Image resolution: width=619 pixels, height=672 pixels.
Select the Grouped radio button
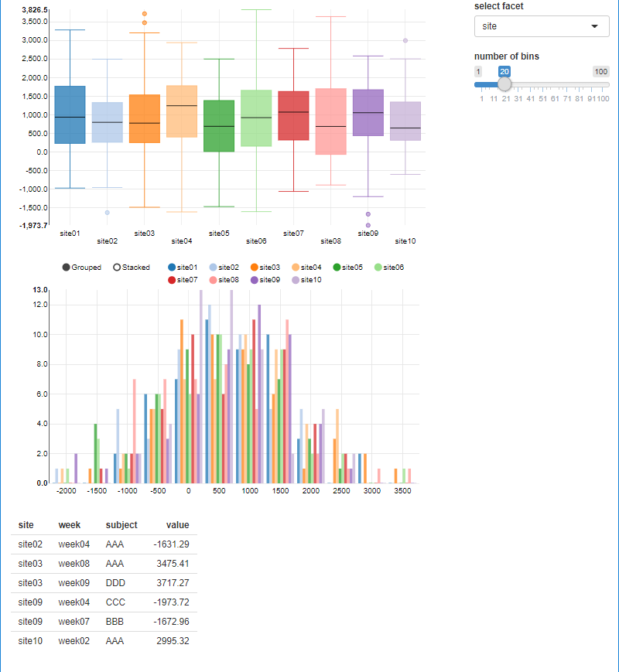pyautogui.click(x=66, y=267)
